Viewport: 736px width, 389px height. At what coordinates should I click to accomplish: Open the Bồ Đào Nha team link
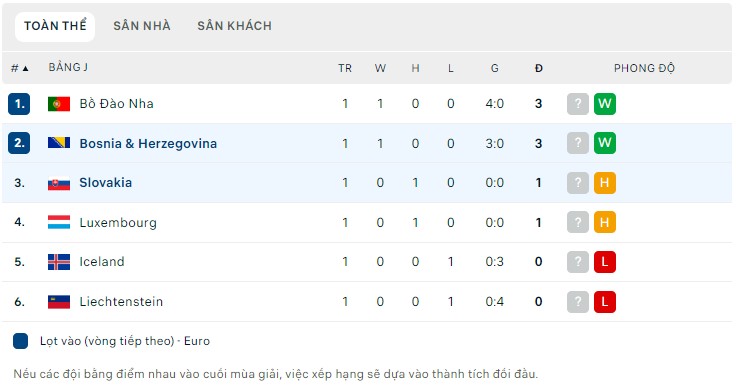(x=116, y=103)
